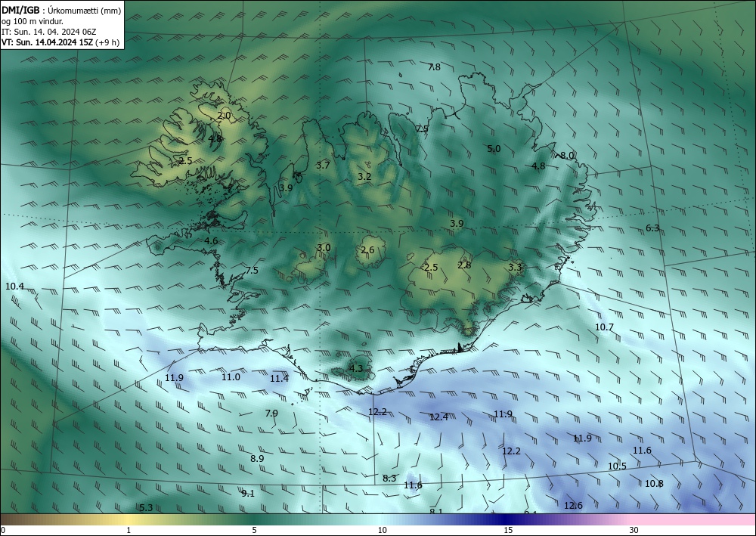This screenshot has width=756, height=536.
Task: Click the map value 10.7
Action: (x=604, y=328)
